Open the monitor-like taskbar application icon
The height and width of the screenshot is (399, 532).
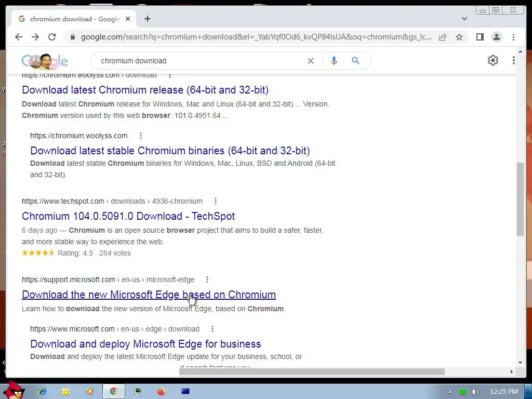point(137,392)
